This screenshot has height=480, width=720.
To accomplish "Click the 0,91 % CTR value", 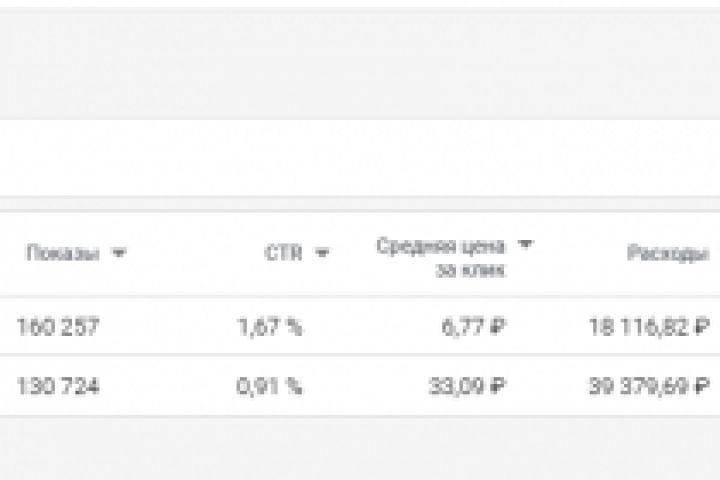I will [x=270, y=387].
